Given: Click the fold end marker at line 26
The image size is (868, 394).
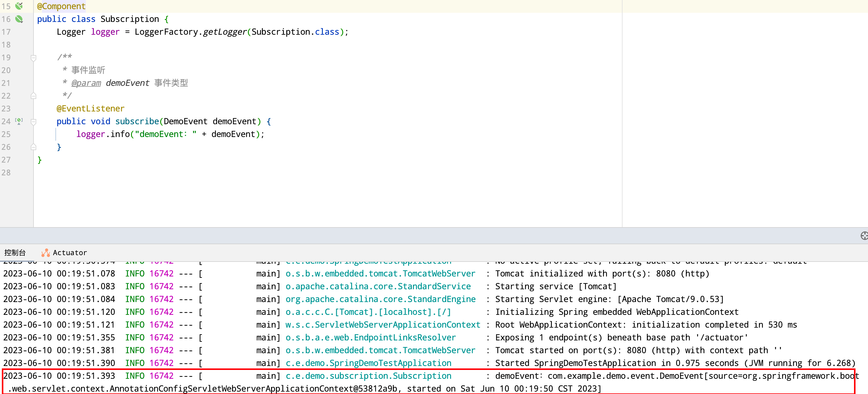Looking at the screenshot, I should (34, 147).
